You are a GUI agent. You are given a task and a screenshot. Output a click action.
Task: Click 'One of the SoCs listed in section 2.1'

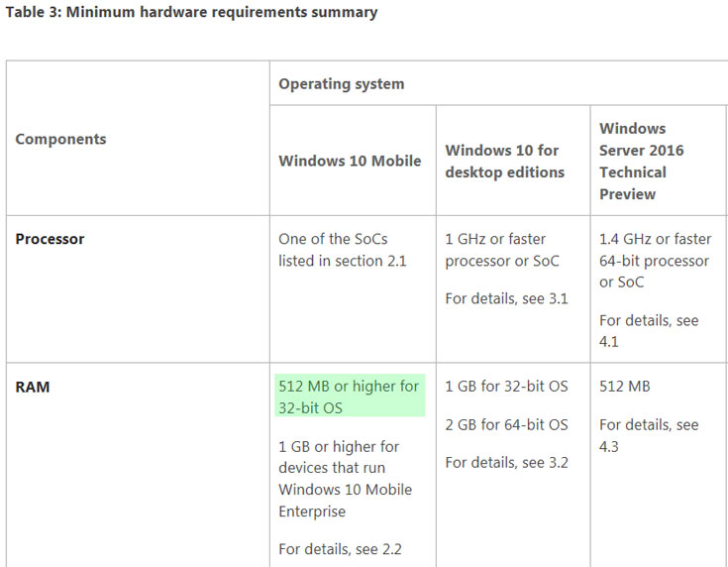(x=344, y=250)
